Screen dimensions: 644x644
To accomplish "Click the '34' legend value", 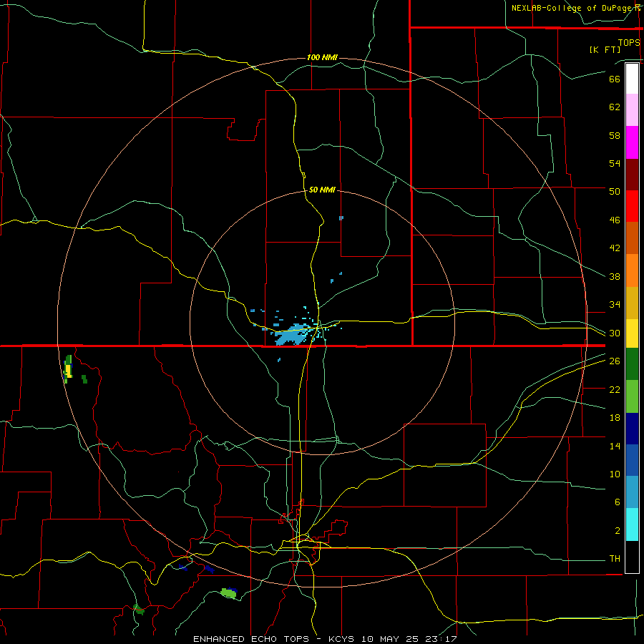I will (x=615, y=305).
